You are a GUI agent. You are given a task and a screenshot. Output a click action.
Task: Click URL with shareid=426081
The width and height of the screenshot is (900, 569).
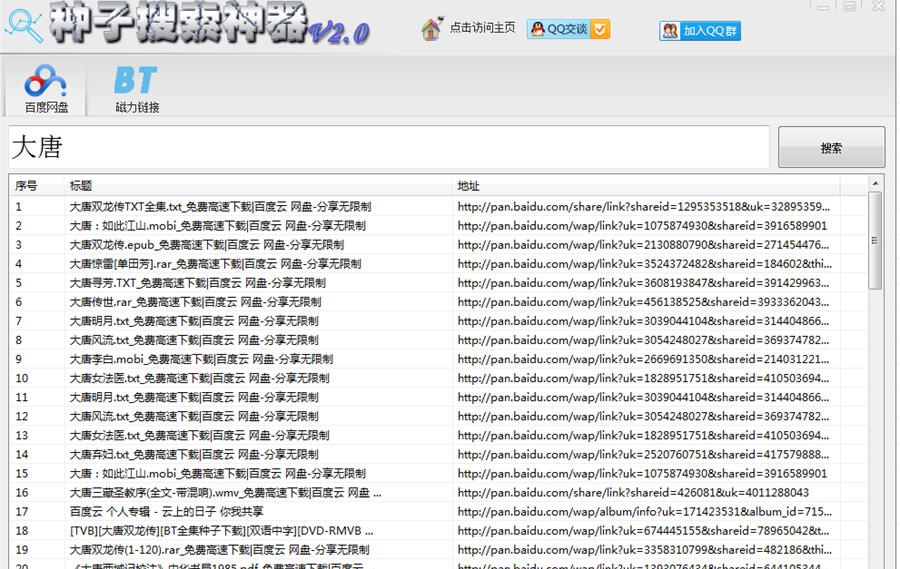(633, 493)
